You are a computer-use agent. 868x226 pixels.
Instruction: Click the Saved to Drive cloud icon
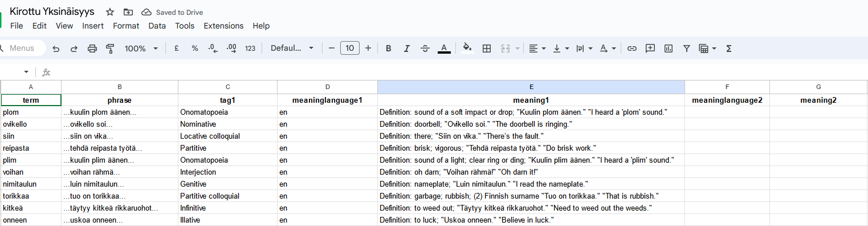point(146,12)
